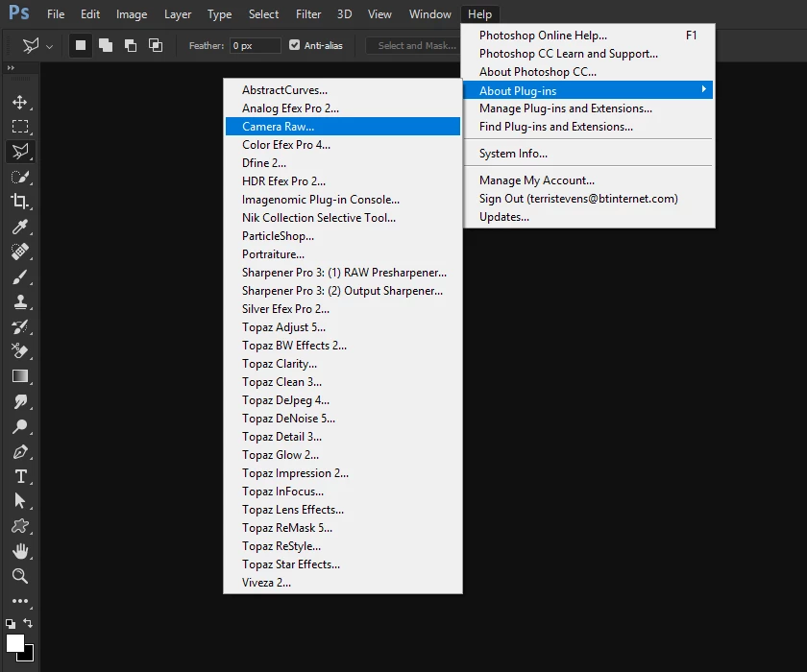Choose Photoshop CC Learn and Support

pos(588,54)
